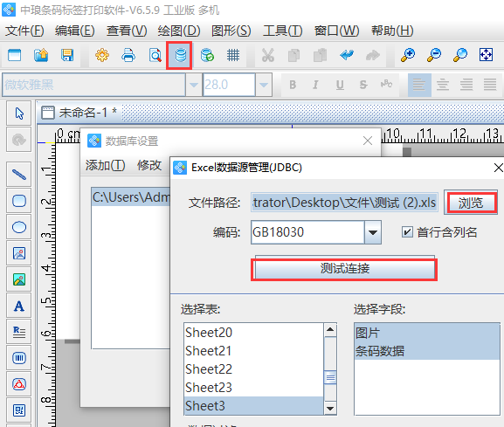Open the 绘图(D) menu
This screenshot has height=427, width=504.
[x=179, y=31]
